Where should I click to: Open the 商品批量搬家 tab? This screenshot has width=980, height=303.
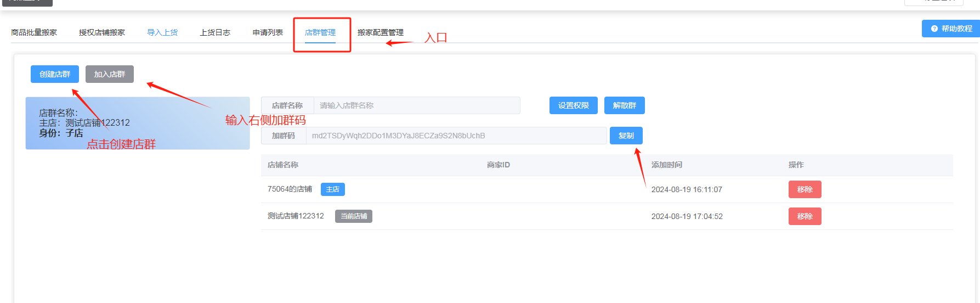34,32
